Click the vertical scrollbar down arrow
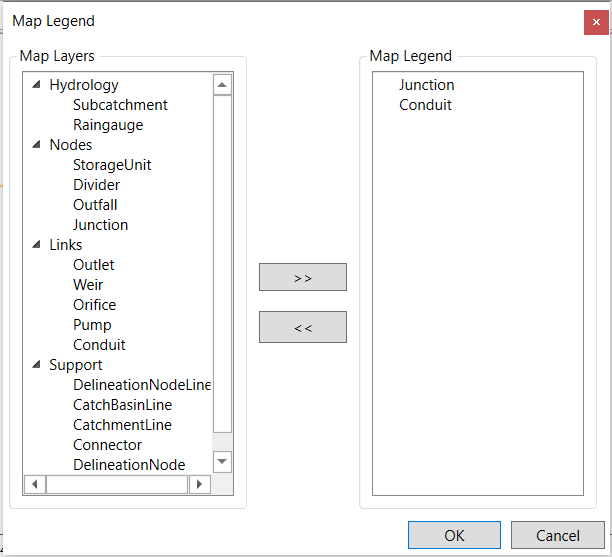Image resolution: width=612 pixels, height=557 pixels. point(222,462)
